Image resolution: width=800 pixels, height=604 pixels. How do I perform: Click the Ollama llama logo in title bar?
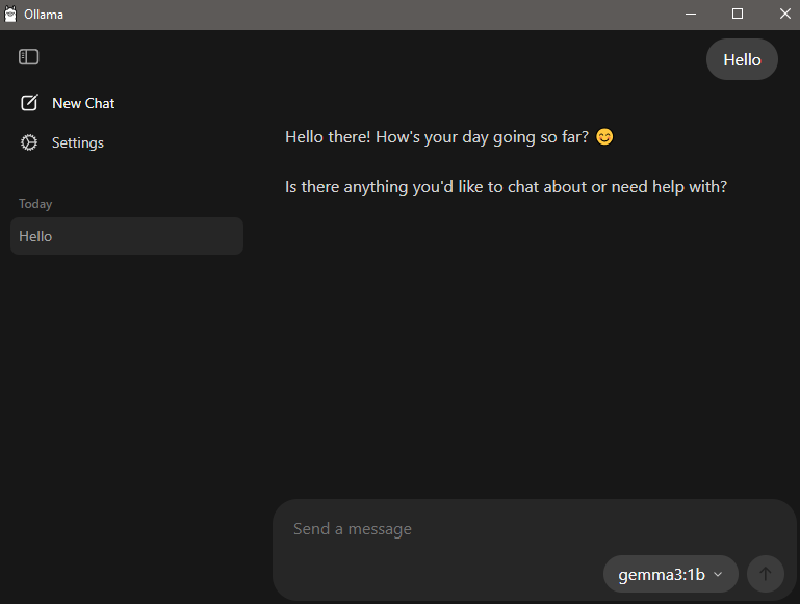[x=10, y=14]
